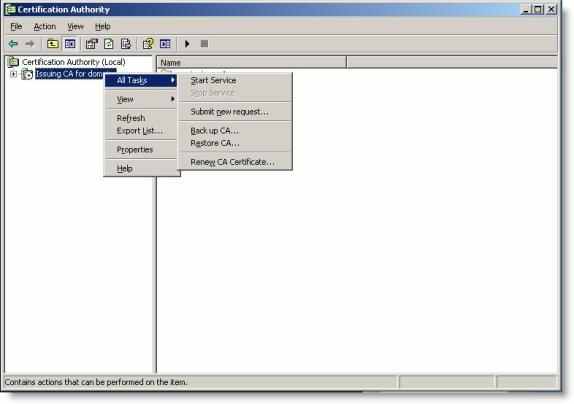Click the Forward arrow toolbar icon
This screenshot has width=574, height=404.
30,44
